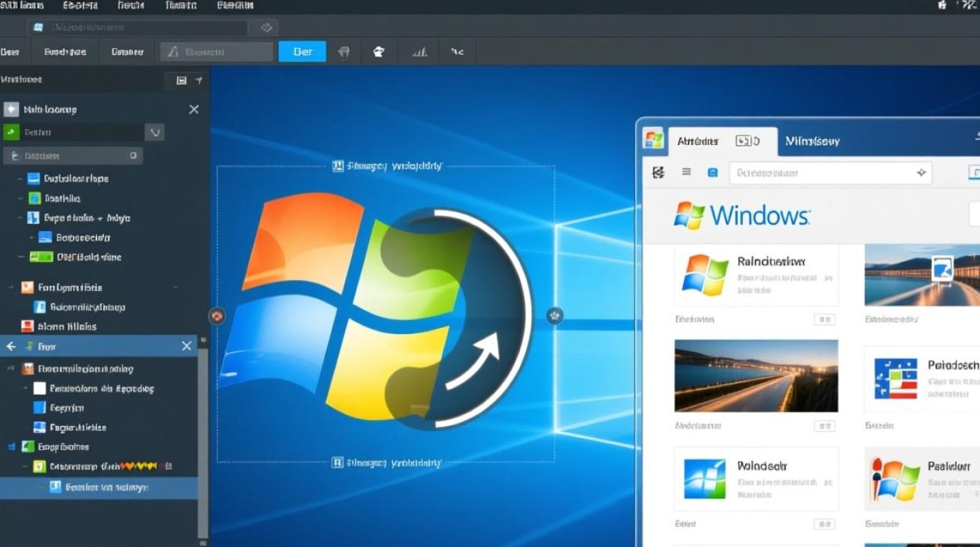The width and height of the screenshot is (980, 547).
Task: Collapse the tree item with the green bar icon
Action: (x=21, y=257)
